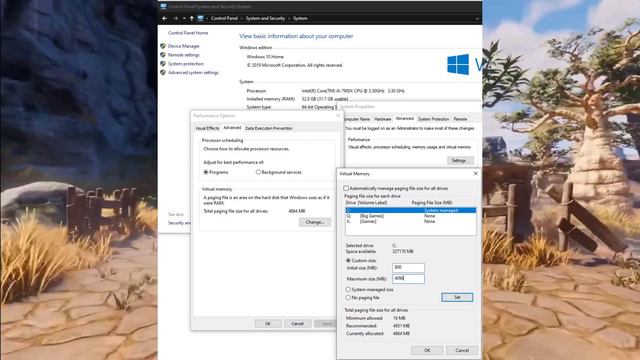Open Computer Name tab in System Properties

[357, 119]
